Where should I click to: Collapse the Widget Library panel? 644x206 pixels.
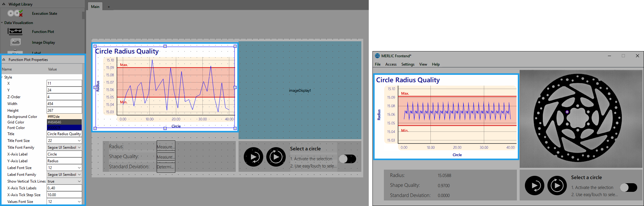coord(4,4)
